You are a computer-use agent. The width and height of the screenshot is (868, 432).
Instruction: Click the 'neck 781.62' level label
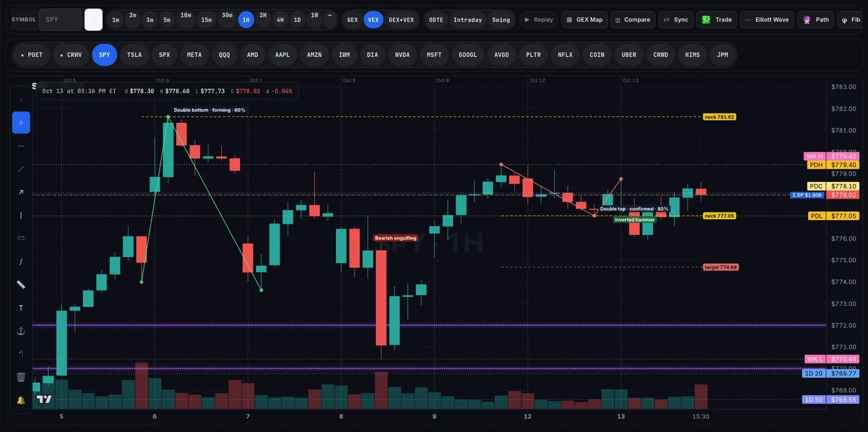719,117
